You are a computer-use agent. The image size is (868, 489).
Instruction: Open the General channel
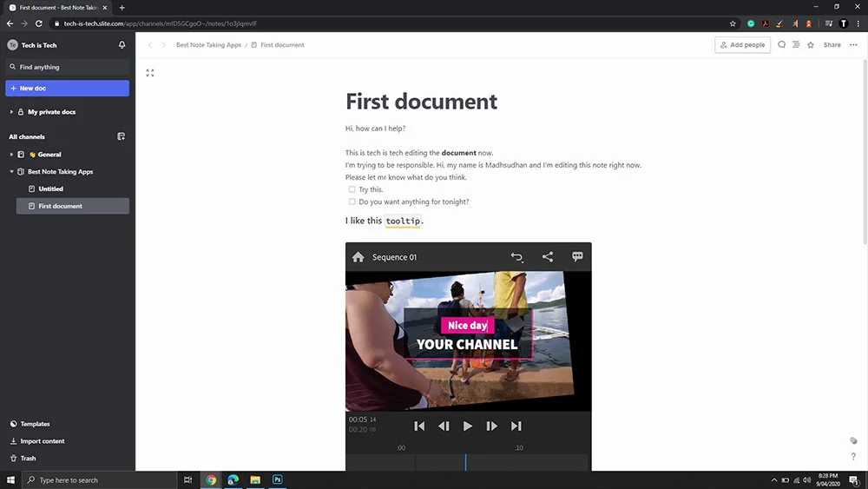click(49, 155)
